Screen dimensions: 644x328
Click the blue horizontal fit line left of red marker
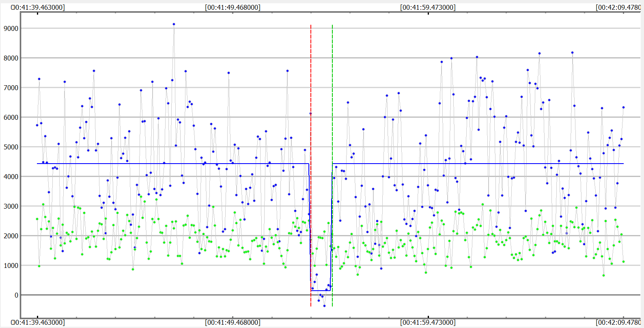click(x=173, y=164)
